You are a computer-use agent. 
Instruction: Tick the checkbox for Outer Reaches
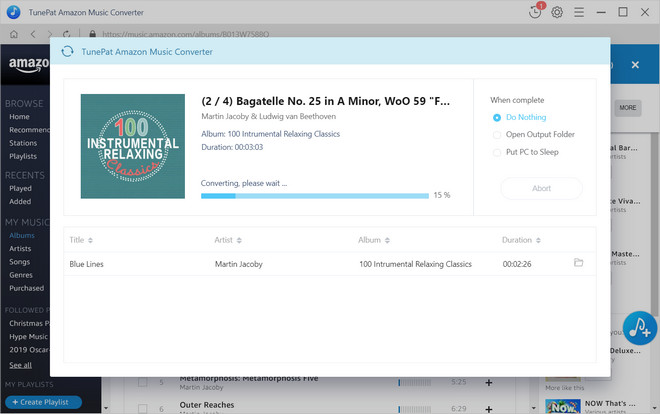point(143,409)
